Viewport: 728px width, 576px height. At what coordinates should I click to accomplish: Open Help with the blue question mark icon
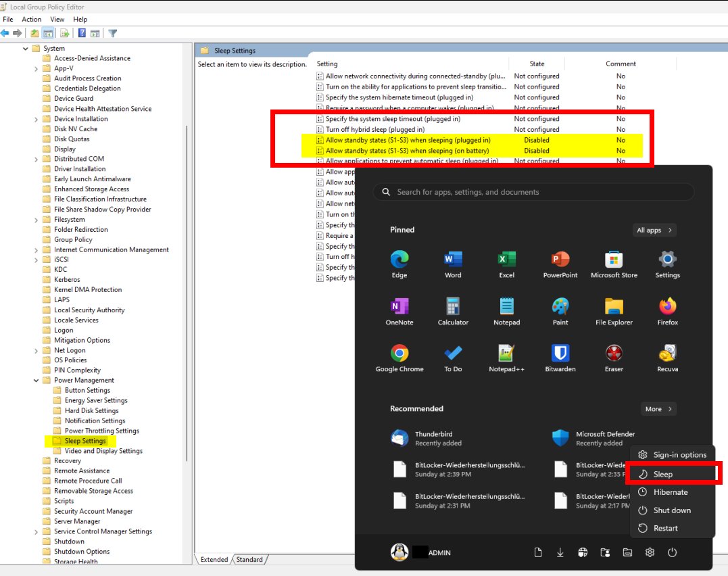[82, 33]
